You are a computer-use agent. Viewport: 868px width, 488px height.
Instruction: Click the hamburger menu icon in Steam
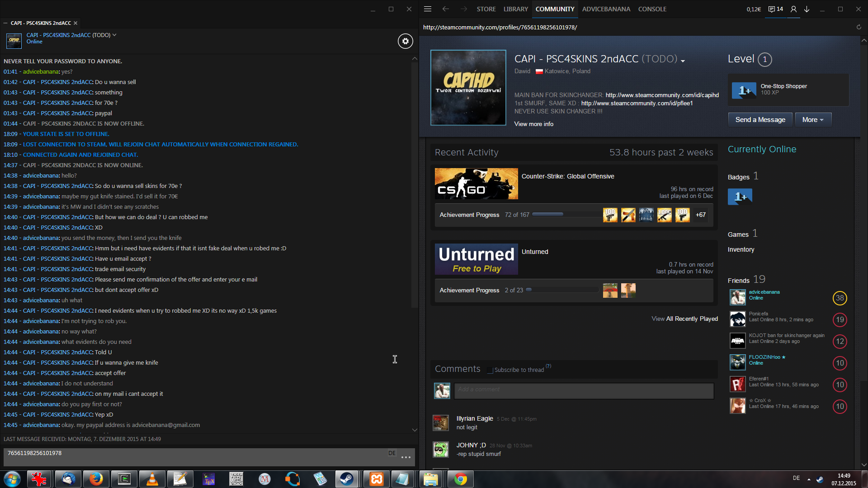pyautogui.click(x=428, y=9)
